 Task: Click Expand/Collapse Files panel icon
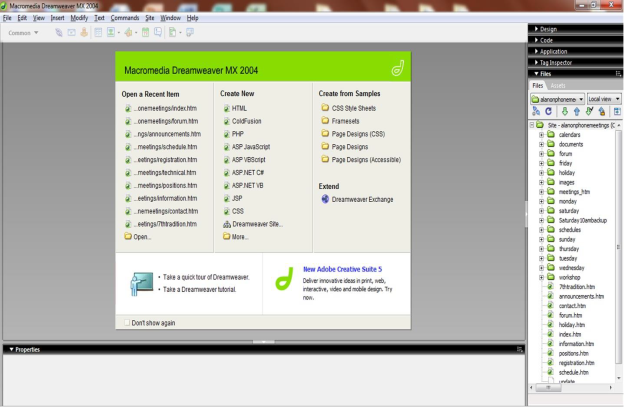pos(617,112)
